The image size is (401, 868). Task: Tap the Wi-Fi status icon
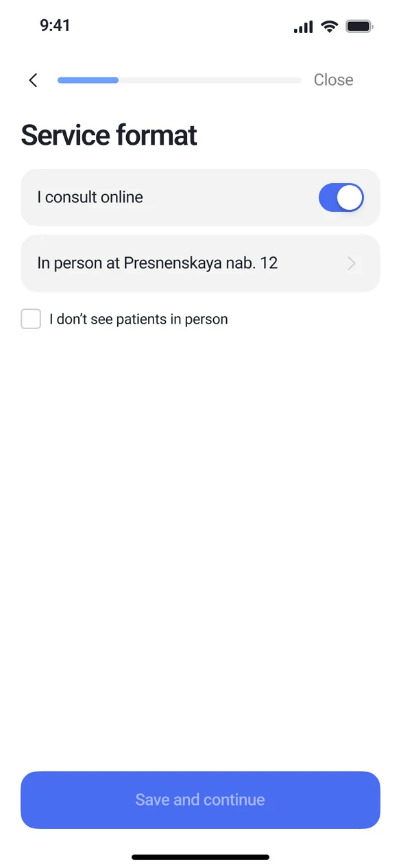(x=330, y=27)
